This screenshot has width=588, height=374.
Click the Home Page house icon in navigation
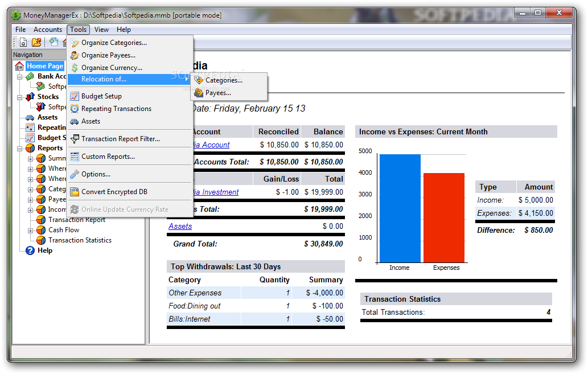click(x=19, y=67)
